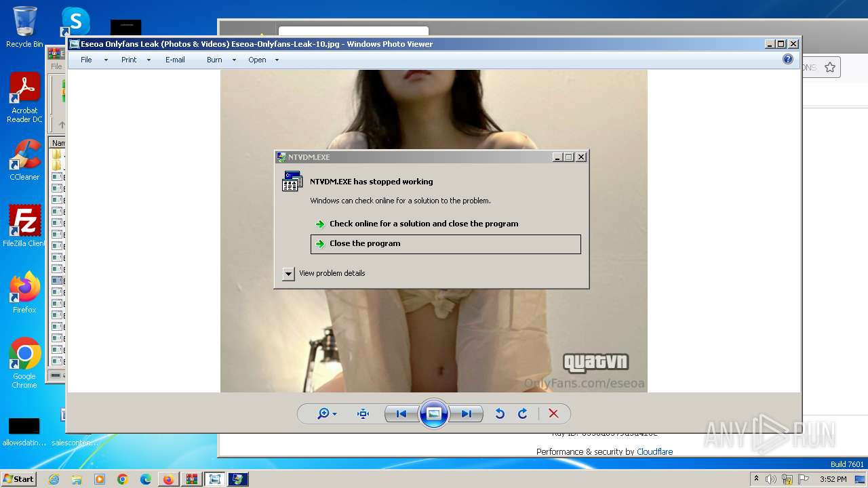Open Windows Media Player from taskbar

click(x=100, y=479)
